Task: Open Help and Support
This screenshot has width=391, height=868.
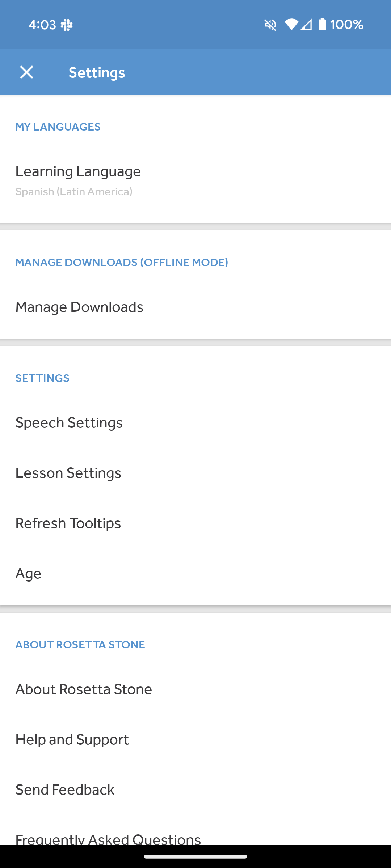Action: 195,740
